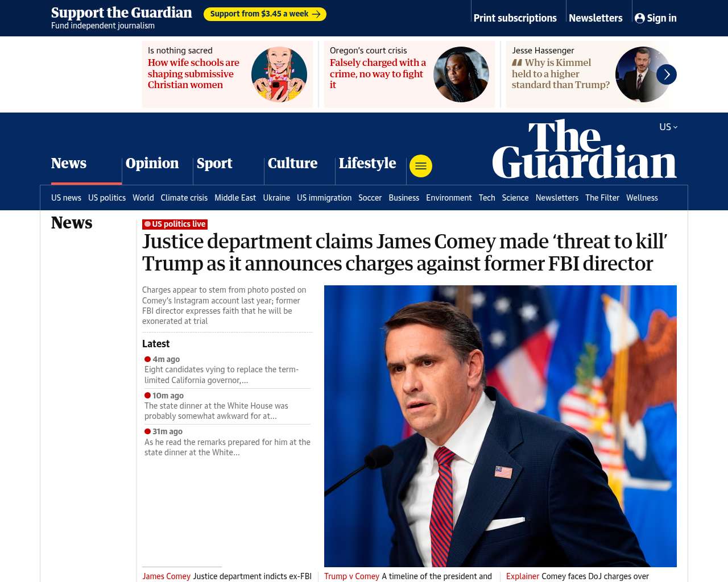Open the wife schools article thumbnail

click(279, 74)
